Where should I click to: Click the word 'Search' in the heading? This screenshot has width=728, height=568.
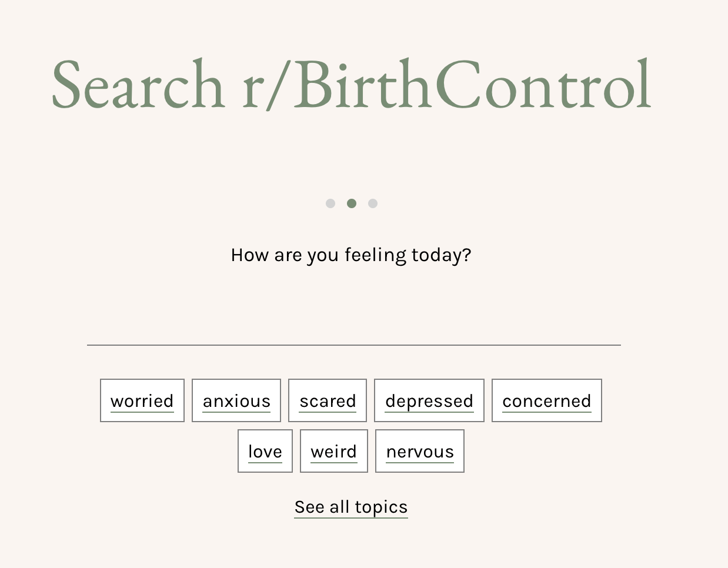(x=138, y=85)
